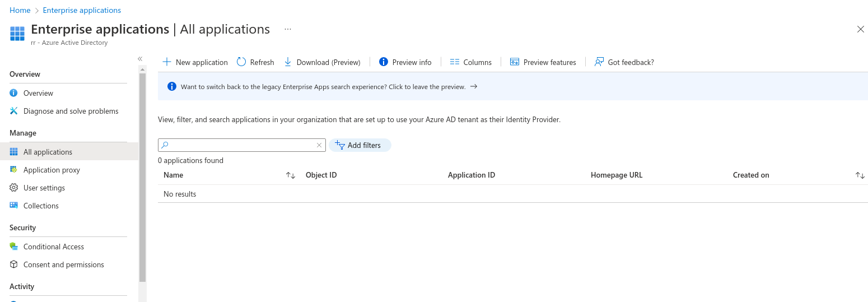Viewport: 868px width, 302px height.
Task: Click the Application proxy icon
Action: (14, 170)
